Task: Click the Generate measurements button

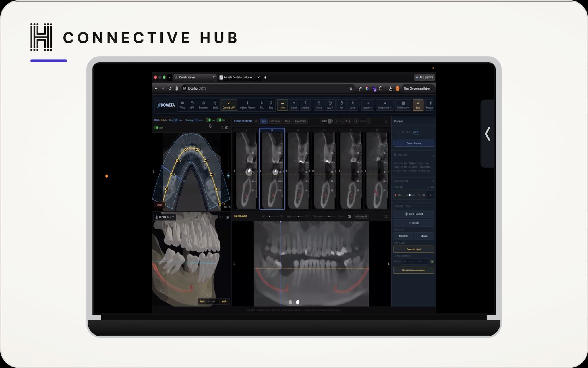Action: pyautogui.click(x=413, y=270)
